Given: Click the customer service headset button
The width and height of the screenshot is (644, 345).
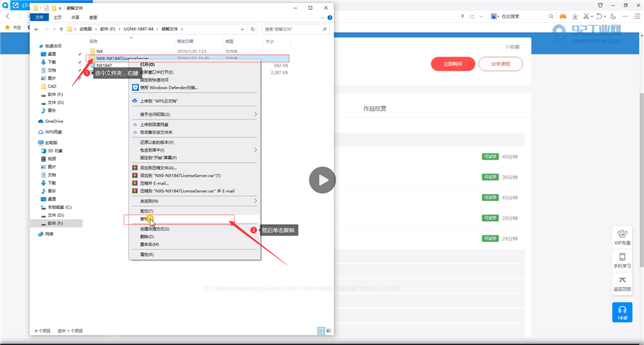Looking at the screenshot, I should [x=623, y=312].
